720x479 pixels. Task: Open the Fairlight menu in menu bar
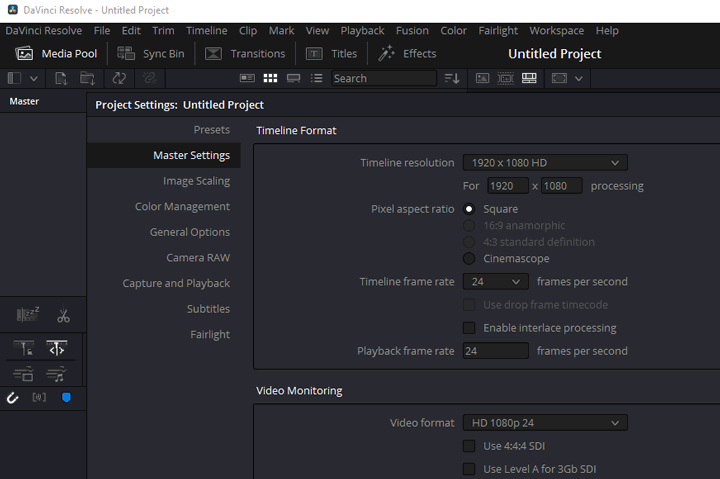tap(497, 31)
